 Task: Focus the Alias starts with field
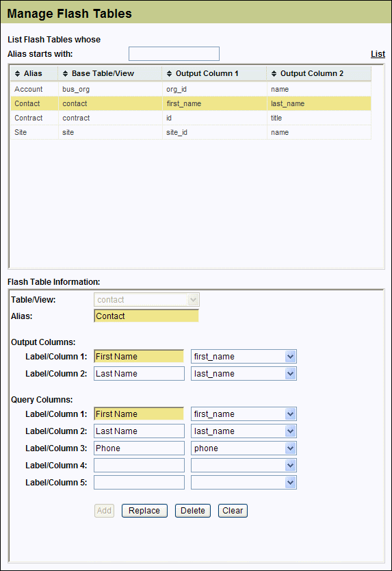point(174,54)
